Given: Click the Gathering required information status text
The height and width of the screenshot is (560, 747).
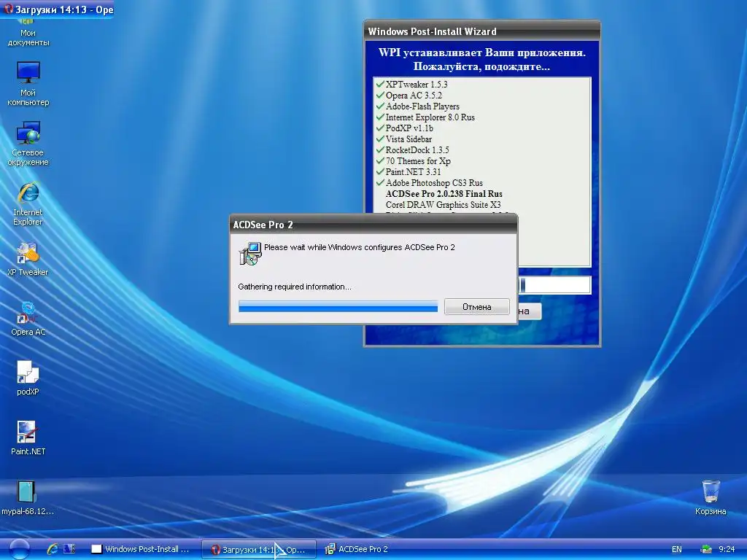Looking at the screenshot, I should pos(295,287).
